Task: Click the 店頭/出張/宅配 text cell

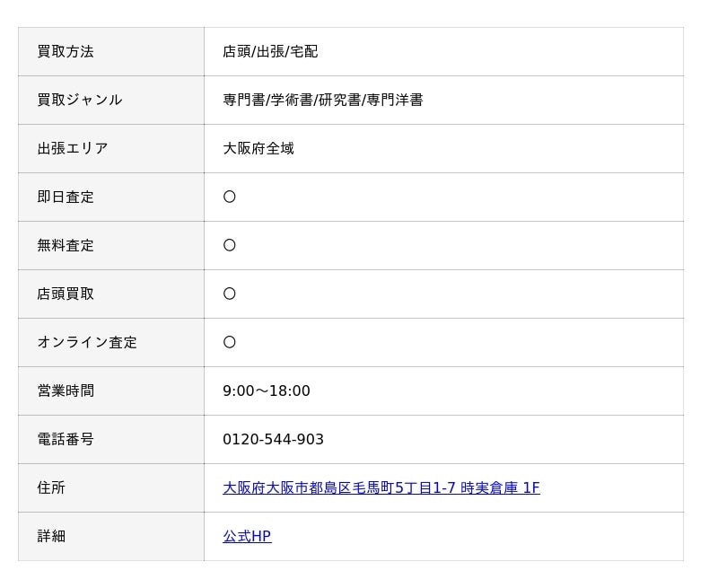Action: coord(270,51)
